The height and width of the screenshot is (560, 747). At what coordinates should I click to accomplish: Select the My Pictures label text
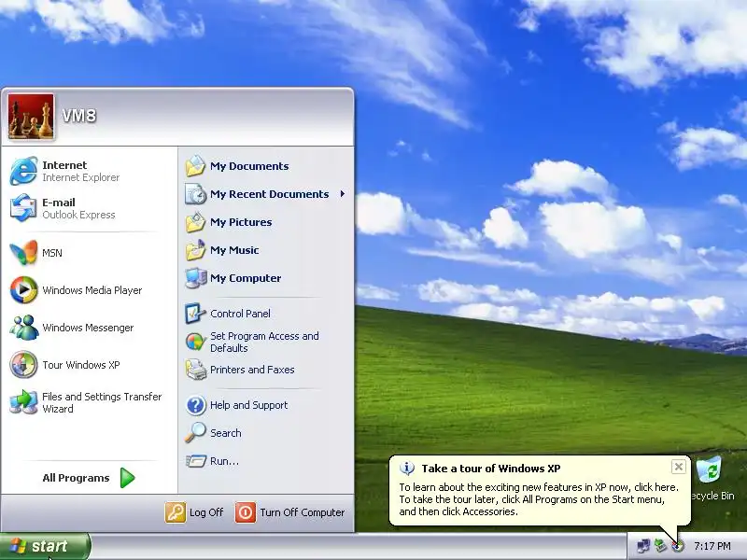[241, 222]
